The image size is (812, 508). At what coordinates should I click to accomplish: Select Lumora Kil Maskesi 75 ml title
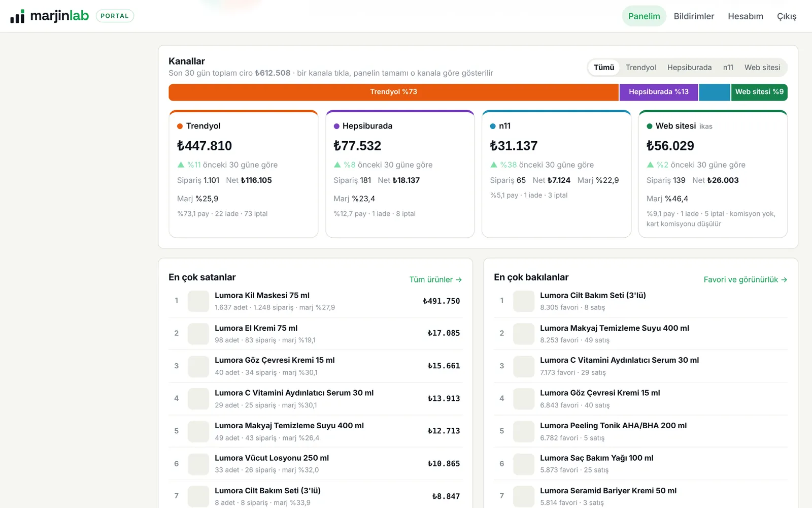point(262,296)
